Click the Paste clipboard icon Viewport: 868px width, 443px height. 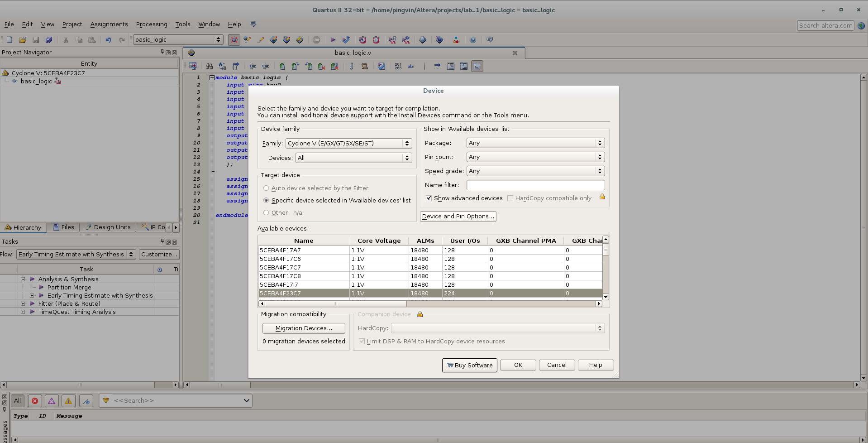(x=92, y=40)
